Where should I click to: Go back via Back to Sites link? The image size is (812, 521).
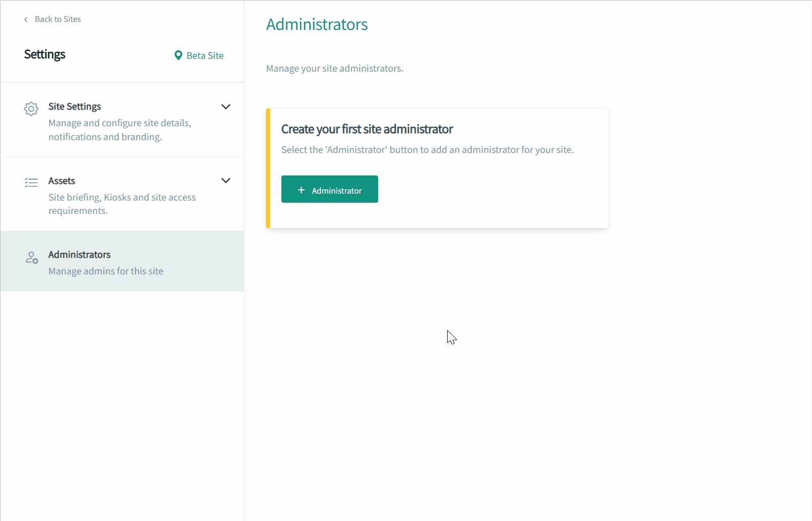coord(58,19)
